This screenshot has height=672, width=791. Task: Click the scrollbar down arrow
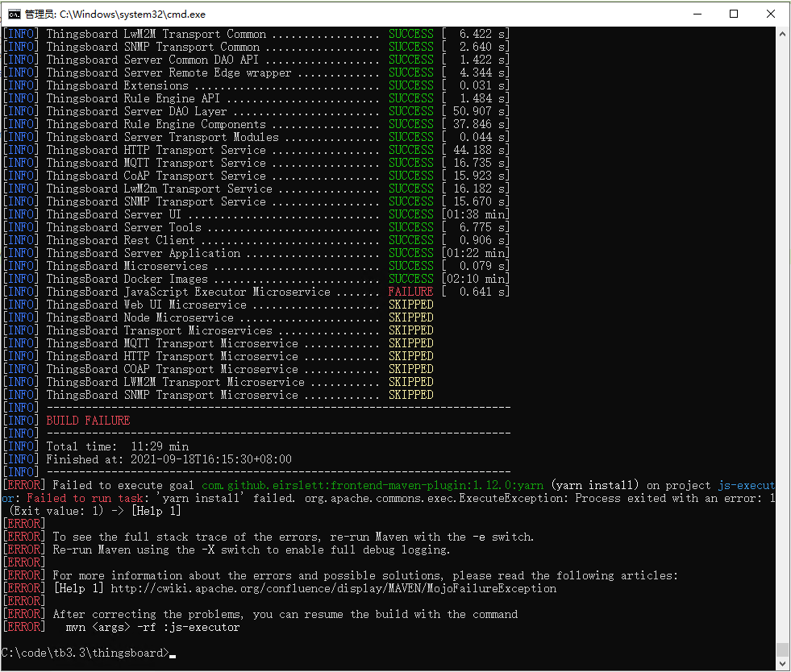click(782, 664)
